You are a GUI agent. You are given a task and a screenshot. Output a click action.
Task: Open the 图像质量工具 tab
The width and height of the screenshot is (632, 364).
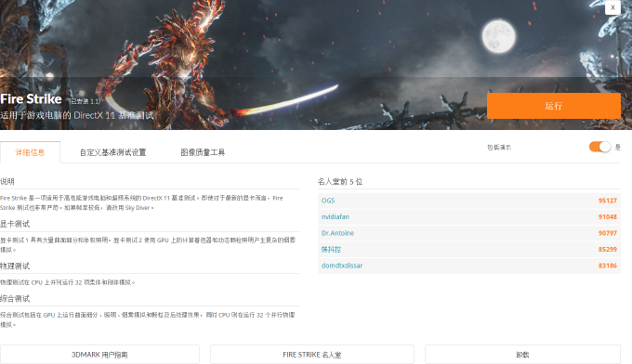203,152
